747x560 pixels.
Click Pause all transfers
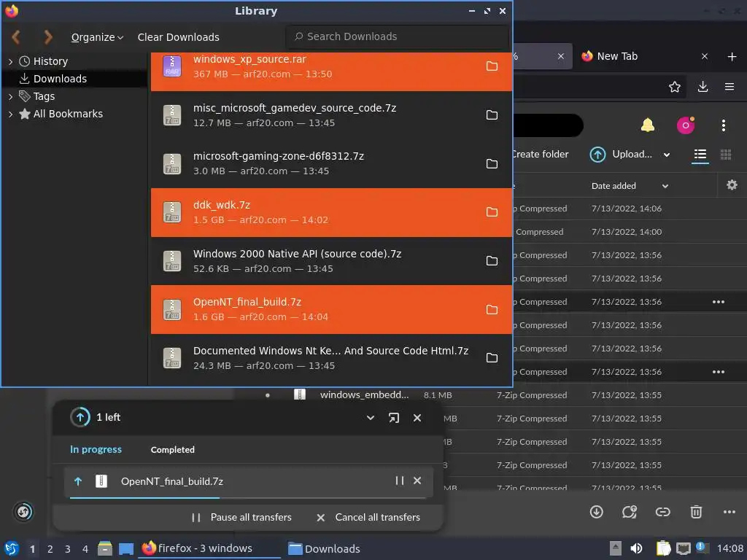[241, 517]
